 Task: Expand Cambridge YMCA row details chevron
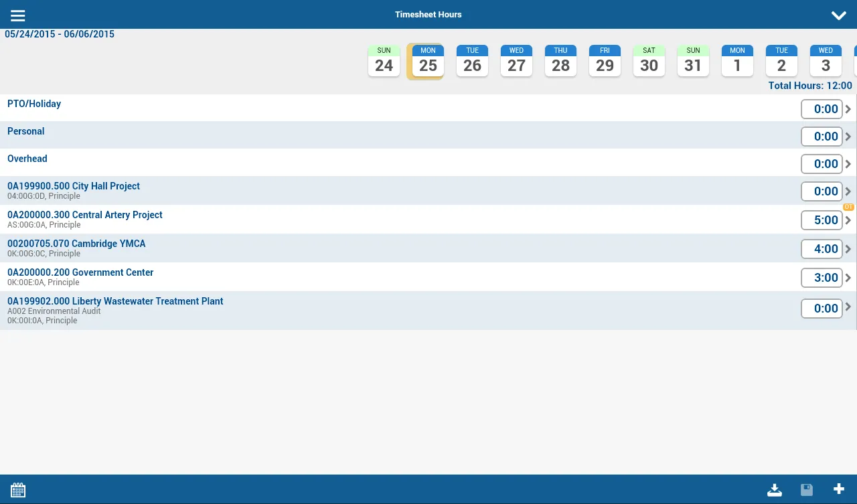(x=848, y=249)
